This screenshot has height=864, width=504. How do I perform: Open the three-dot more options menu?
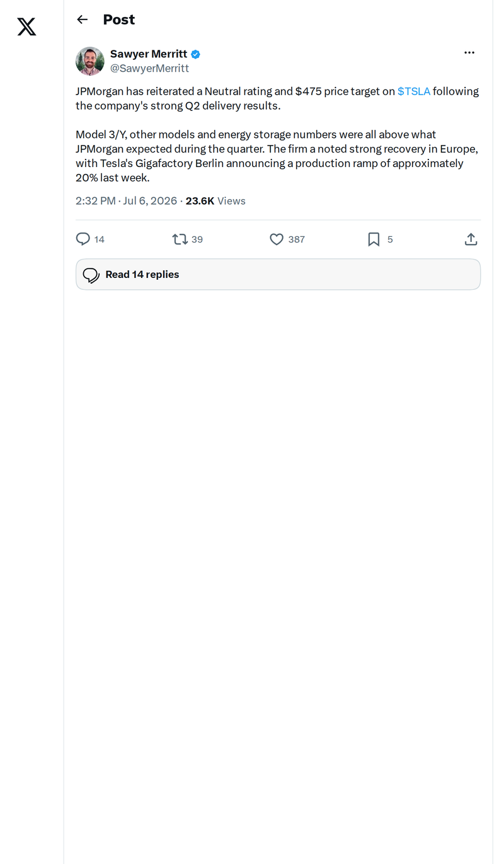pyautogui.click(x=469, y=52)
